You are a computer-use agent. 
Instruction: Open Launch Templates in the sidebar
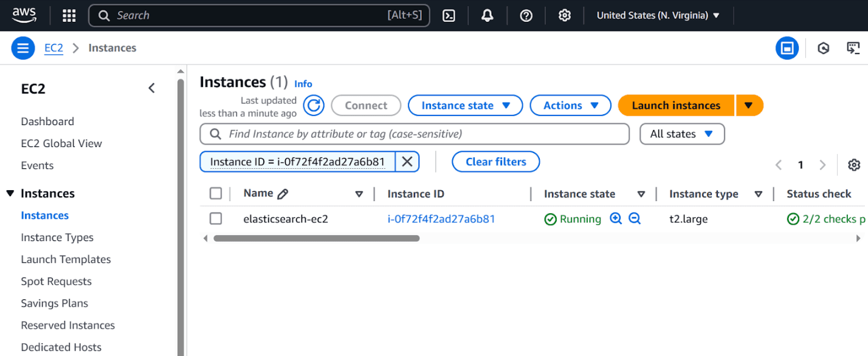(x=66, y=259)
